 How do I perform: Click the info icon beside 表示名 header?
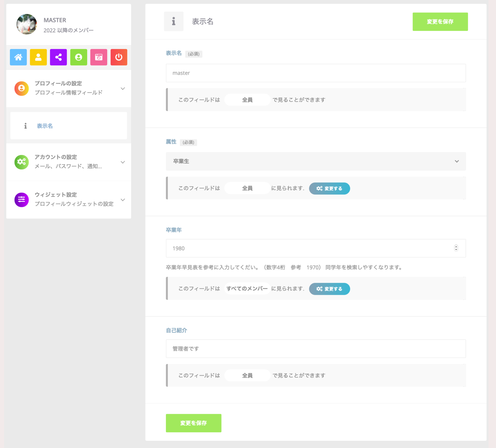coord(174,21)
